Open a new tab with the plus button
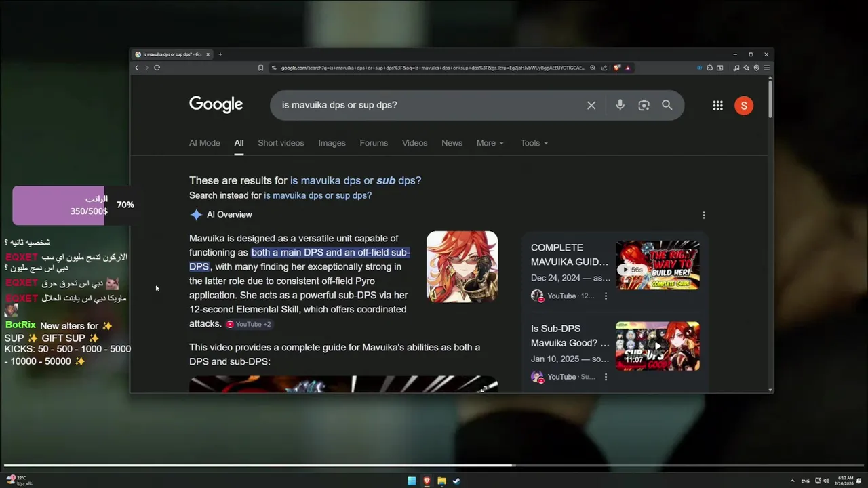This screenshot has width=868, height=488. tap(220, 54)
